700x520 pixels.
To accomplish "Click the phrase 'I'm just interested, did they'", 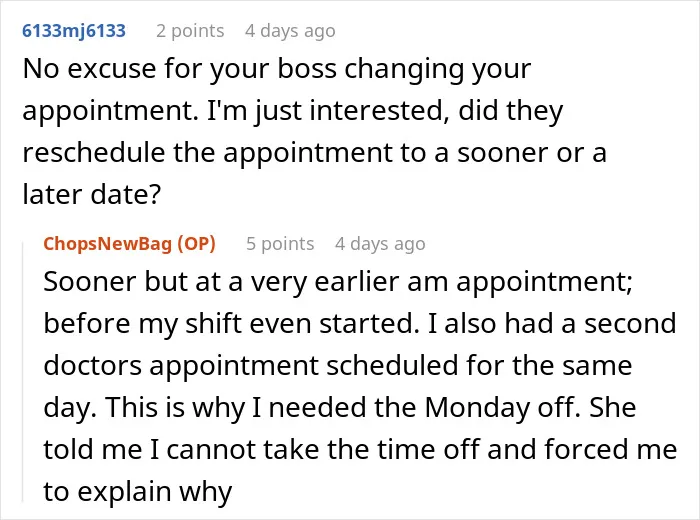I will [385, 111].
